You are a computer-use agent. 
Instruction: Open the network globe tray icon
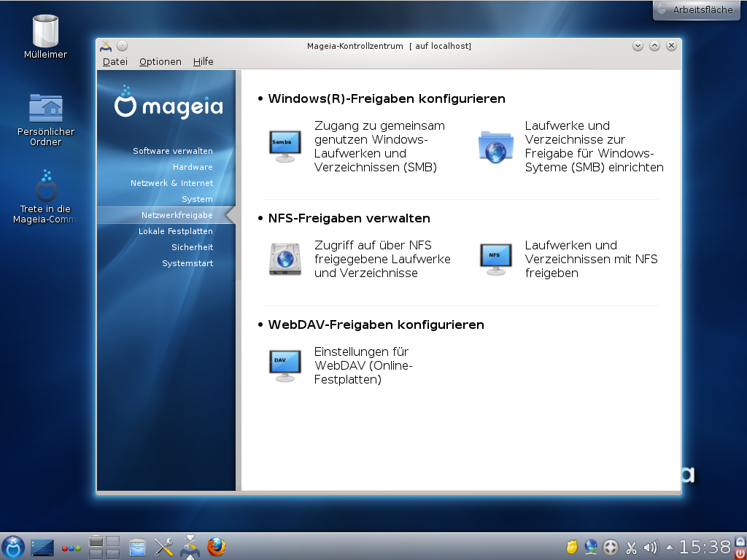pos(591,547)
